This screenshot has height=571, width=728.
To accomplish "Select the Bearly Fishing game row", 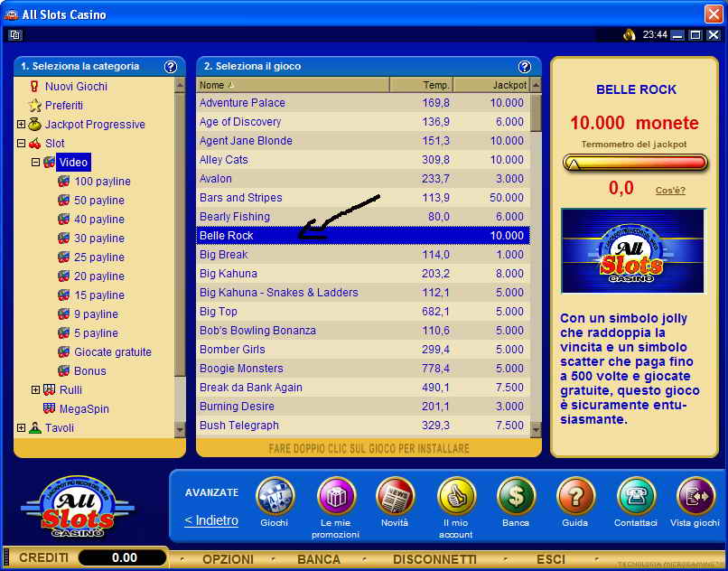I will point(363,217).
